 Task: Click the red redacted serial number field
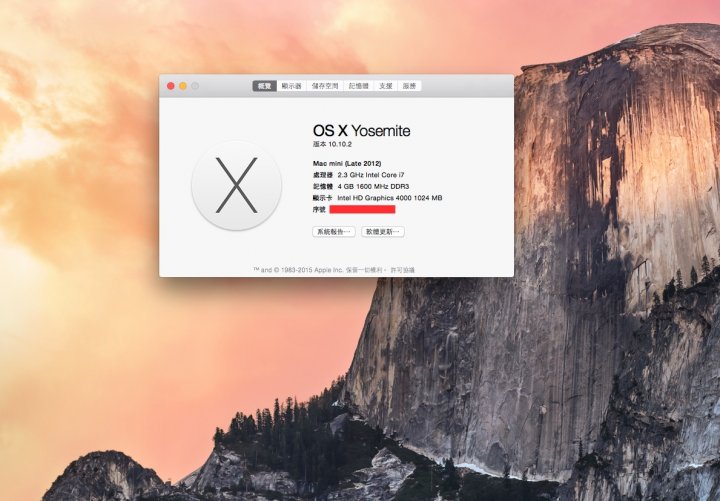(x=362, y=209)
